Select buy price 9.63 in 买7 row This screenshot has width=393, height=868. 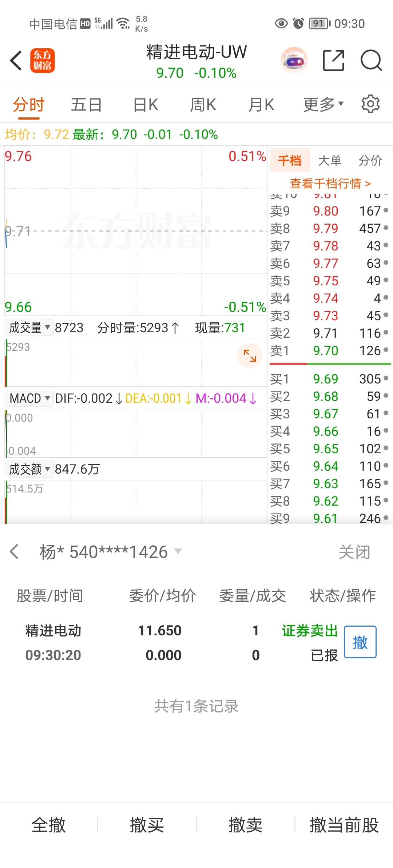pyautogui.click(x=326, y=483)
